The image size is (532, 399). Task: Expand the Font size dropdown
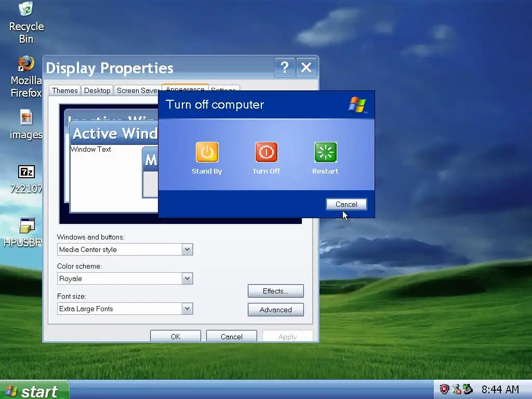coord(187,309)
